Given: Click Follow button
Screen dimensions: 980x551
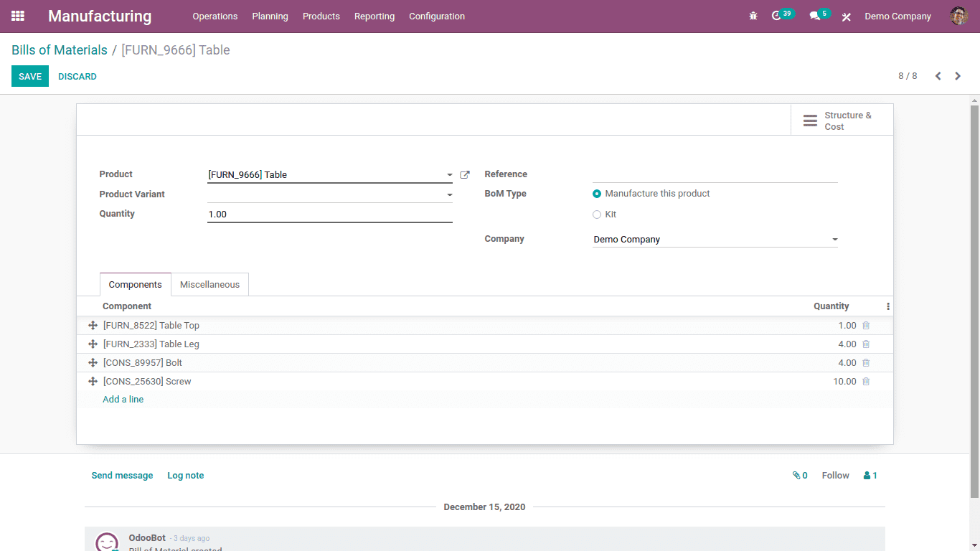Looking at the screenshot, I should (835, 476).
